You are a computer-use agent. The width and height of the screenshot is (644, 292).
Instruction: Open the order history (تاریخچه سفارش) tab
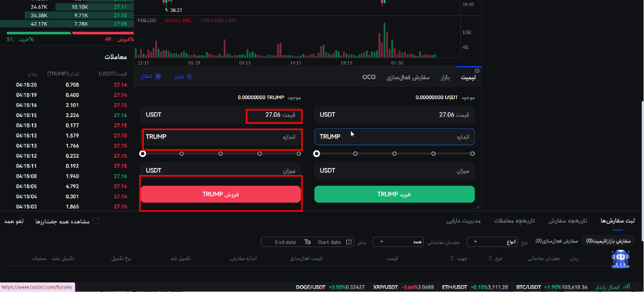(567, 221)
